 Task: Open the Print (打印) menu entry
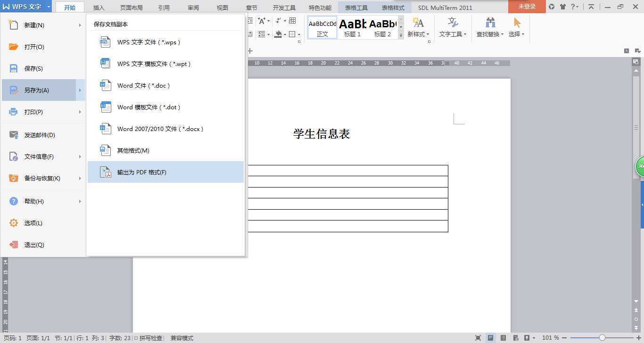click(x=43, y=112)
